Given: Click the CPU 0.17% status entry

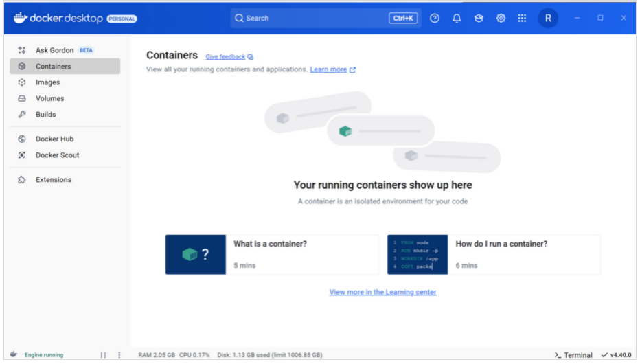Looking at the screenshot, I should click(x=194, y=355).
